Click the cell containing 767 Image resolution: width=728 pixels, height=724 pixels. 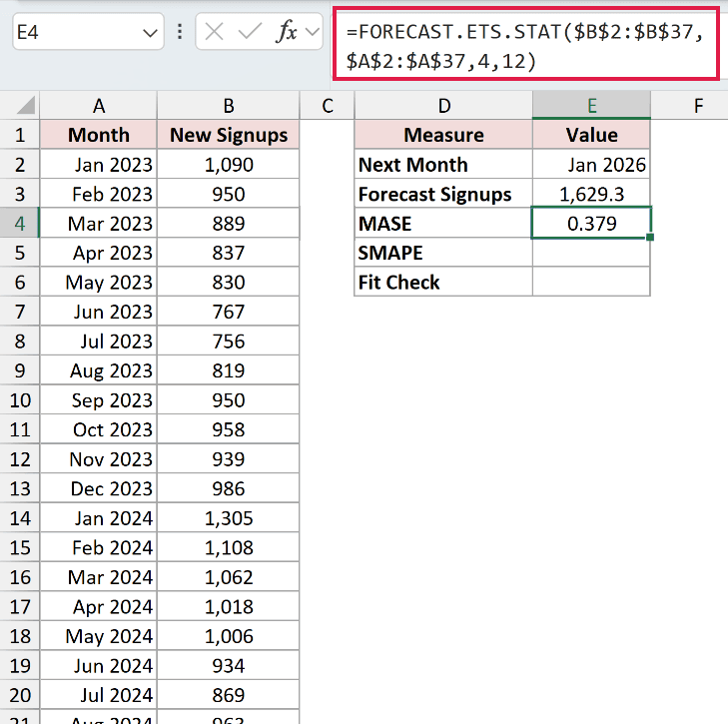pos(229,312)
